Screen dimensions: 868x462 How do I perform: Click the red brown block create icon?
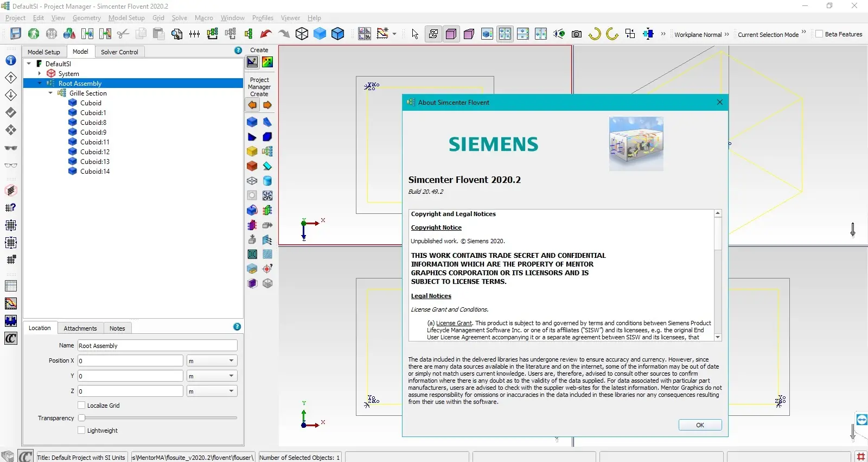(x=252, y=166)
